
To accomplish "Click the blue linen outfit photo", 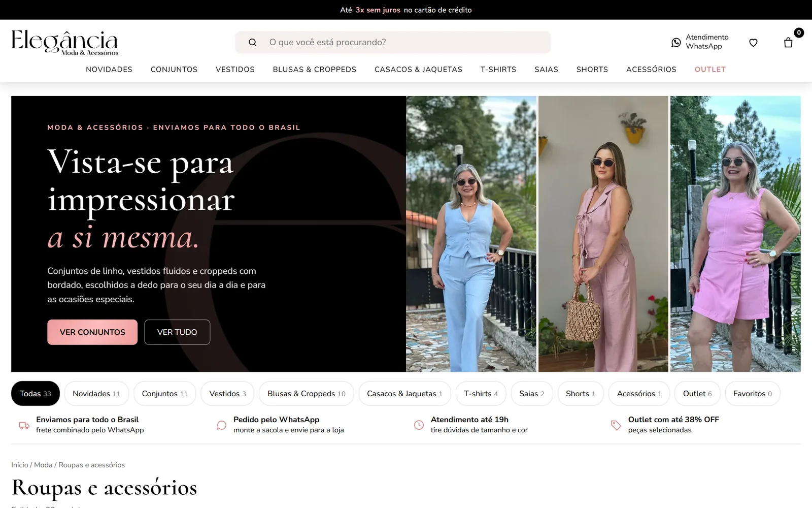I will 471,234.
